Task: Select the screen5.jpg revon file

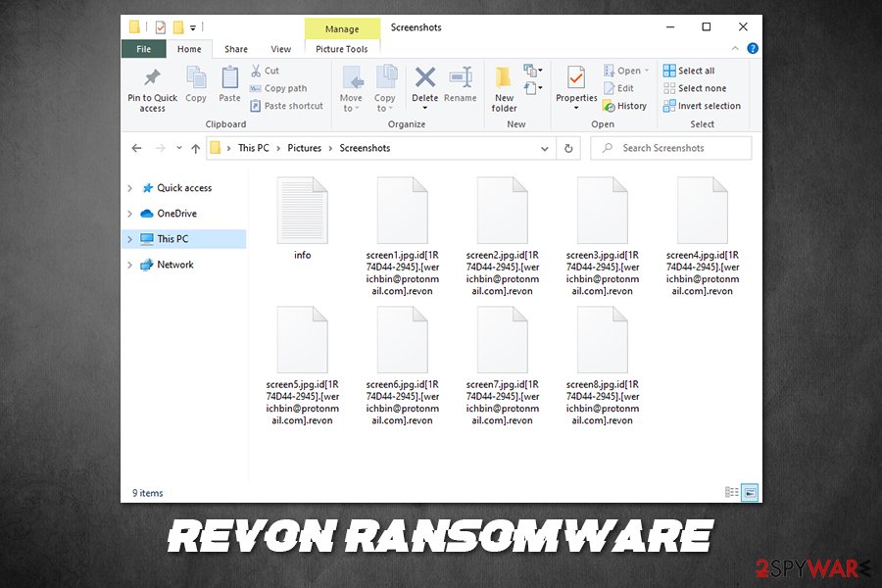Action: coord(302,366)
